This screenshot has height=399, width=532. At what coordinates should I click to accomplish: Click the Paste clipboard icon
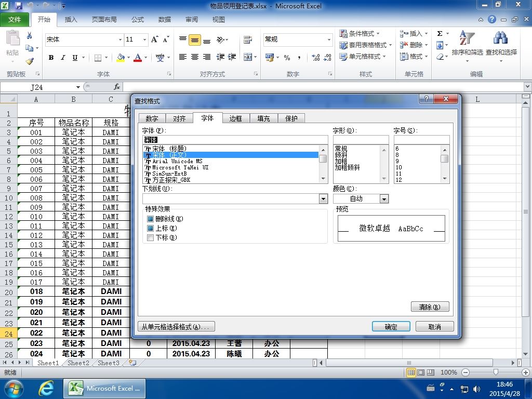click(x=13, y=38)
